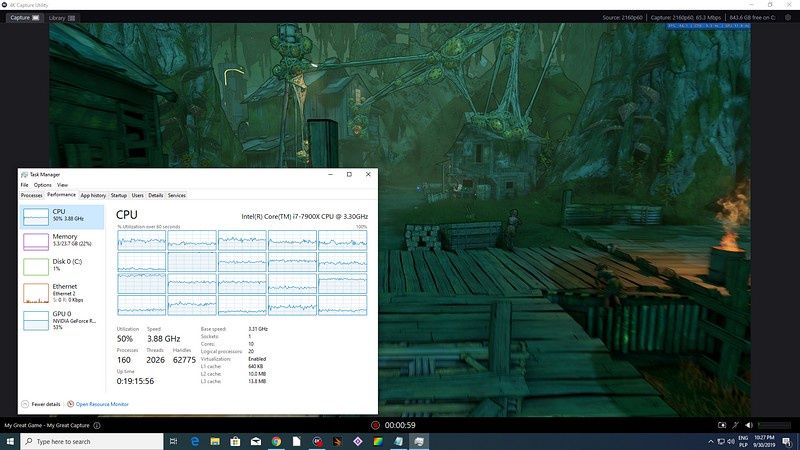The width and height of the screenshot is (800, 450).
Task: Open Google Chrome from the taskbar
Action: click(276, 441)
